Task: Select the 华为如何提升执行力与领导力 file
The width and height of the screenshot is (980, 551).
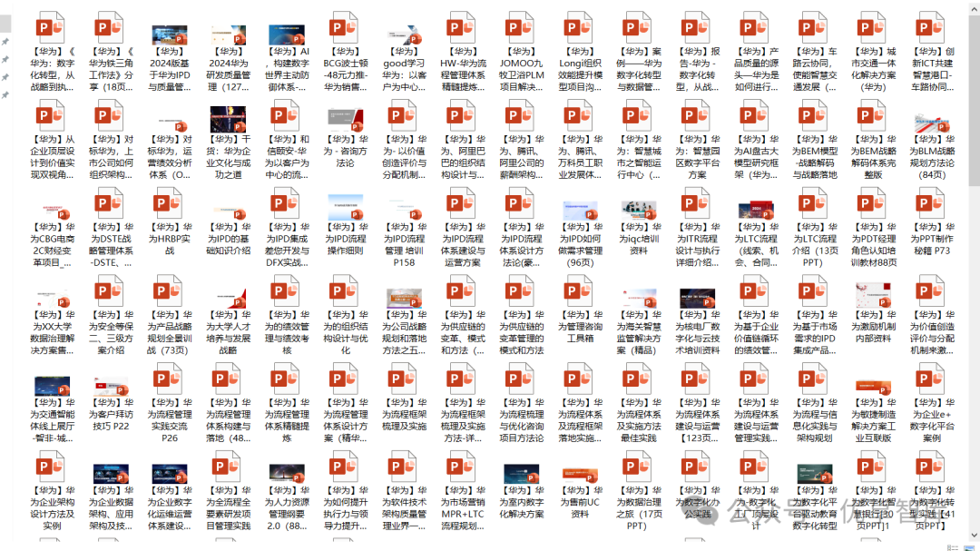Action: (345, 467)
